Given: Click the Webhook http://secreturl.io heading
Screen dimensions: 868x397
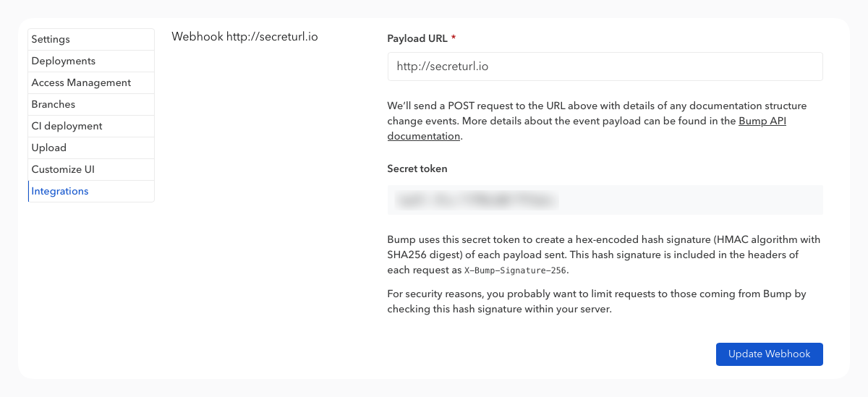Looking at the screenshot, I should [x=244, y=37].
